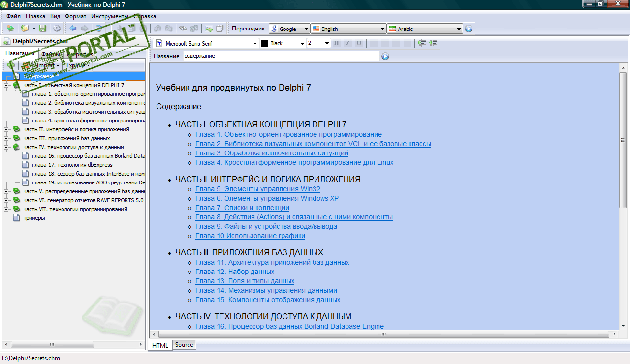Click the green plus add icon

pos(11,65)
